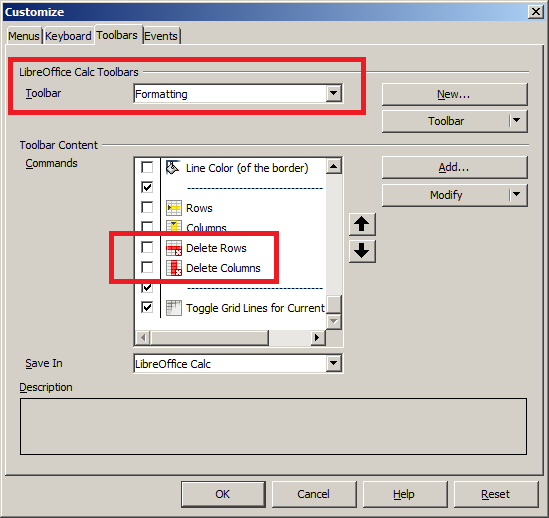Switch to the Menus tab
549x518 pixels.
[x=23, y=36]
